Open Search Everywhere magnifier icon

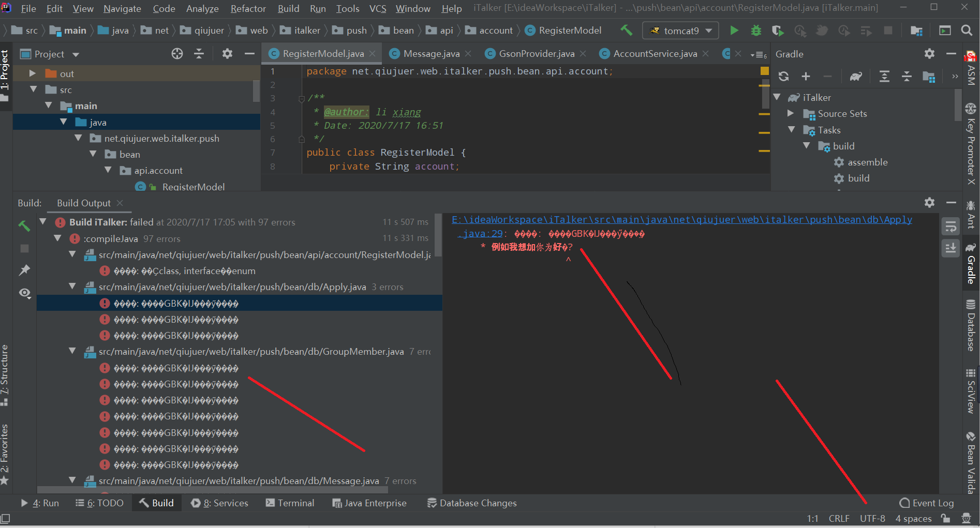tap(967, 31)
